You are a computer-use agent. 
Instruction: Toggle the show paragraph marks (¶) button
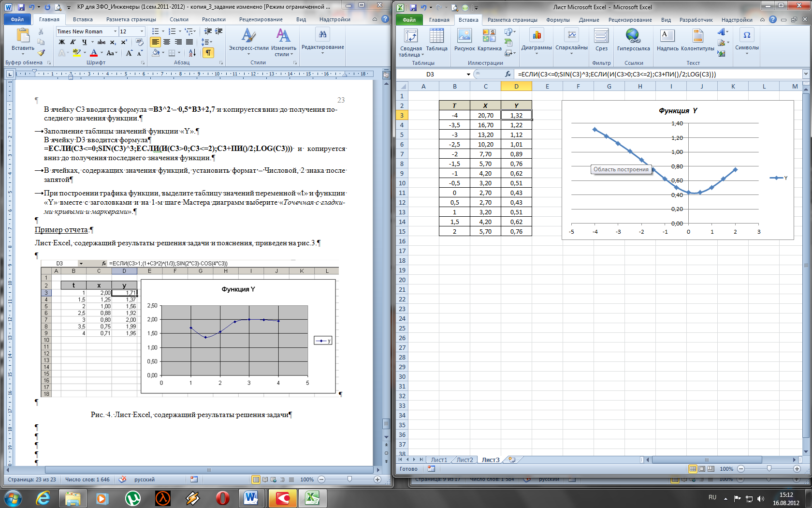point(208,53)
